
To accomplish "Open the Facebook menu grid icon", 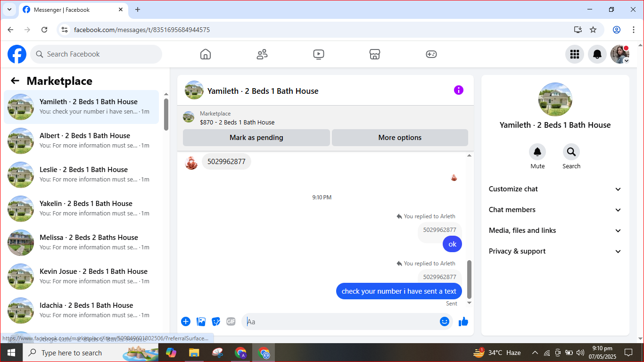I will pyautogui.click(x=574, y=54).
